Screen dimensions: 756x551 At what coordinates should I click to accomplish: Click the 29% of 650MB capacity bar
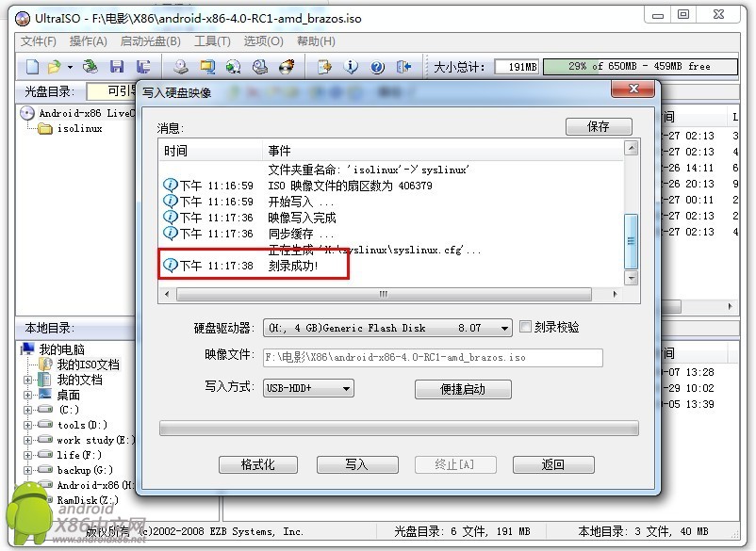click(640, 67)
